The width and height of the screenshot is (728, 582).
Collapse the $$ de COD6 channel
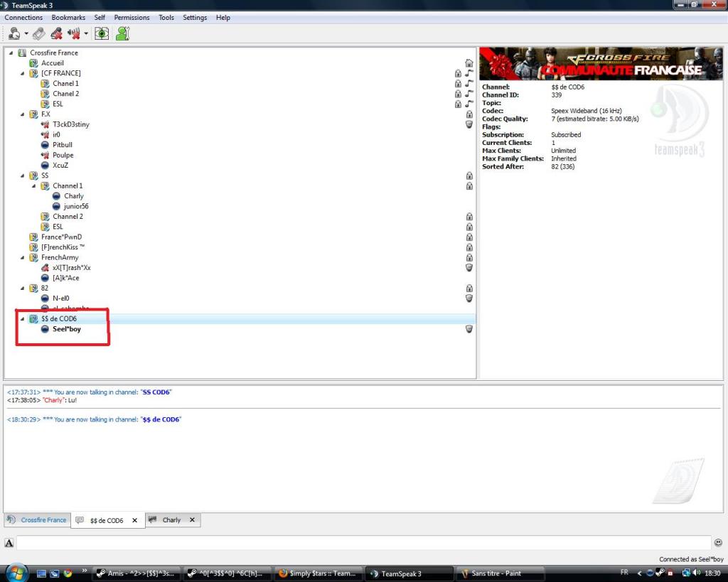(22, 319)
